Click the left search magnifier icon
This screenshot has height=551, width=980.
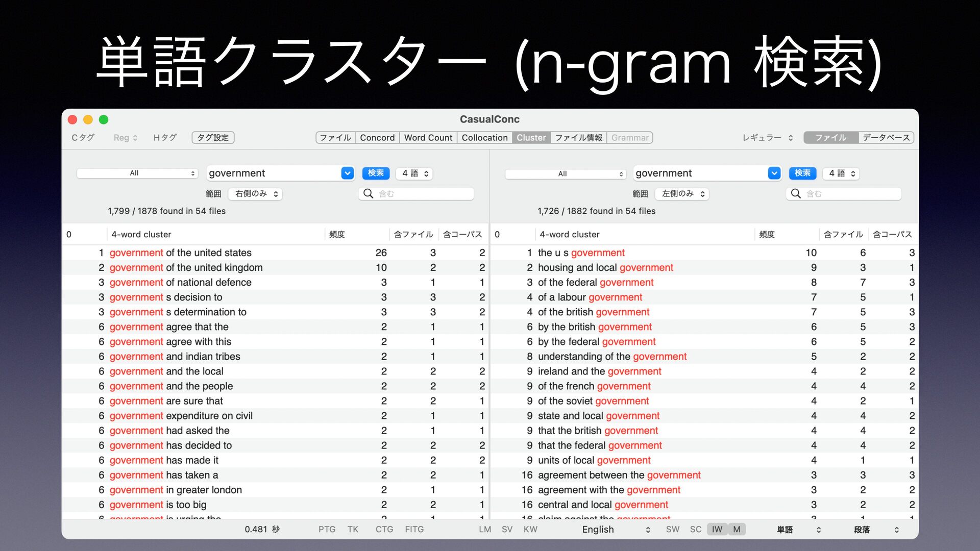click(x=368, y=194)
